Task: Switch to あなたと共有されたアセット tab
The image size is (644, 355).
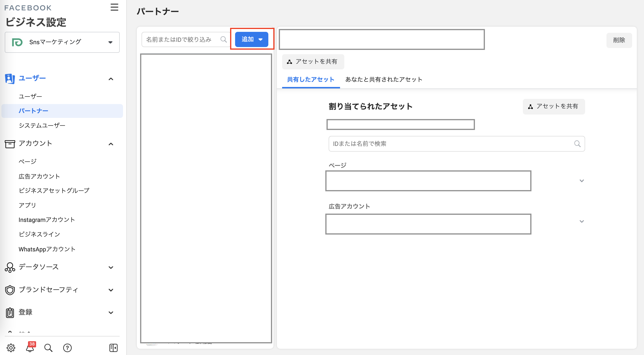Action: [384, 80]
